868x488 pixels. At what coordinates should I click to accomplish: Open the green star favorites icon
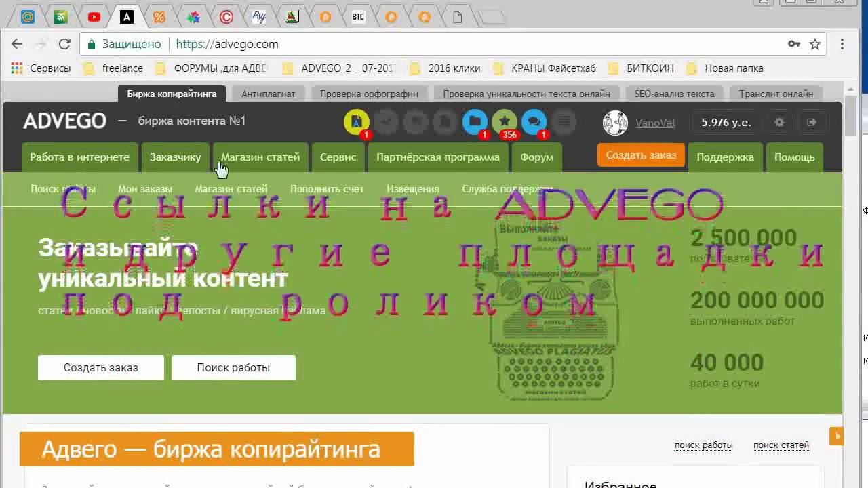click(504, 122)
